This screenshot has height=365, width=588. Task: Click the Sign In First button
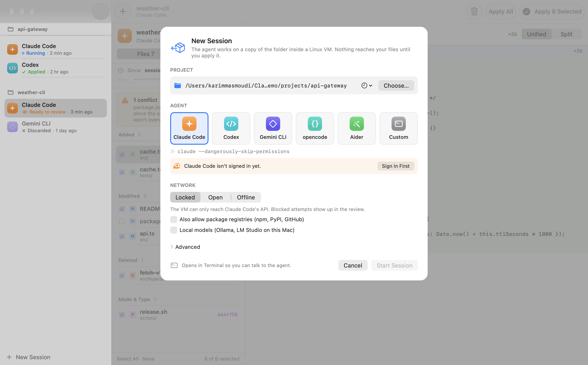tap(396, 166)
